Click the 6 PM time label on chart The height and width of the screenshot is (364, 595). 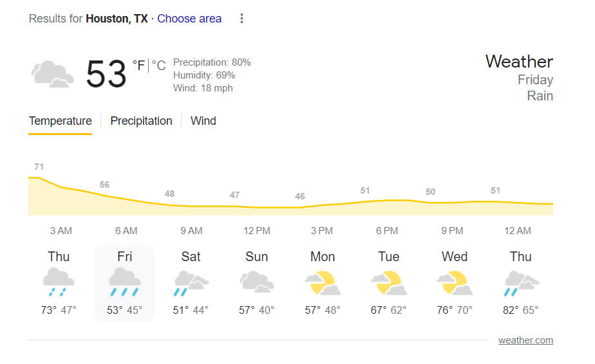coord(387,231)
